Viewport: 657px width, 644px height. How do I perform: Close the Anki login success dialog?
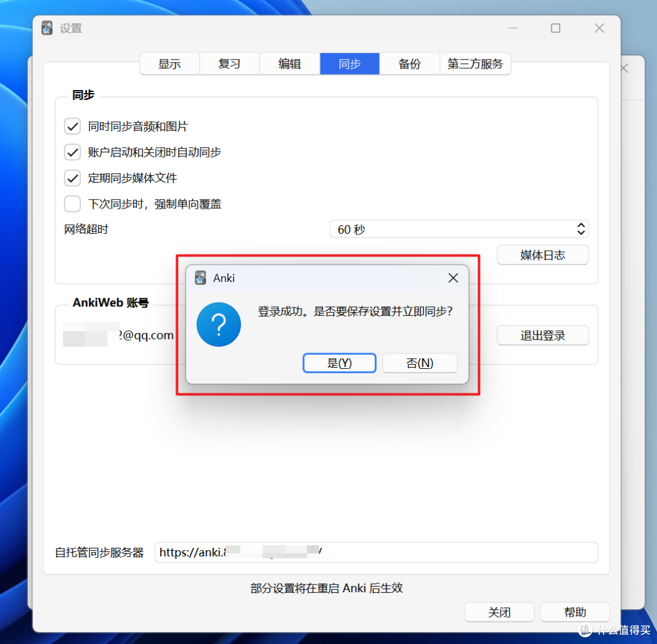click(453, 278)
